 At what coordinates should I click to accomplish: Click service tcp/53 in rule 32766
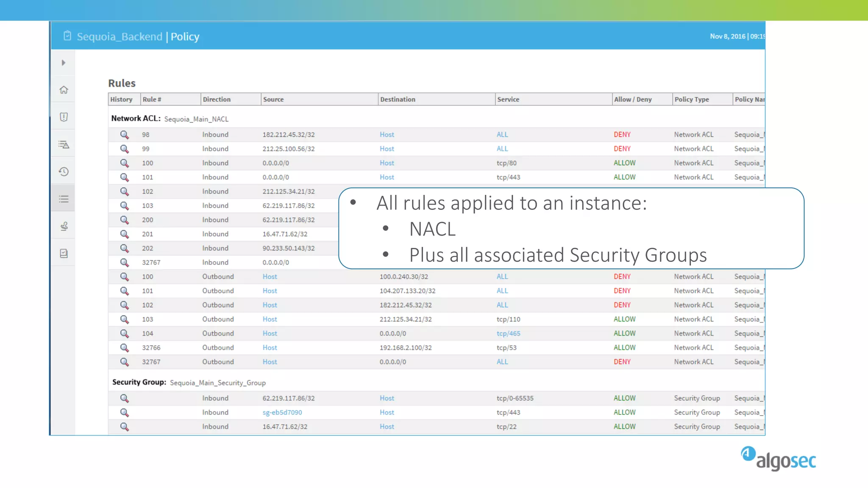point(506,347)
